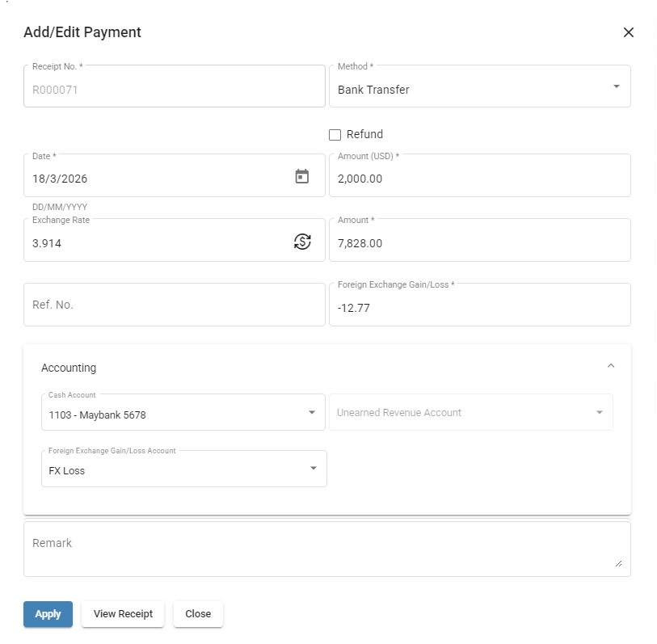
Task: Click the View Receipt button
Action: [x=123, y=614]
